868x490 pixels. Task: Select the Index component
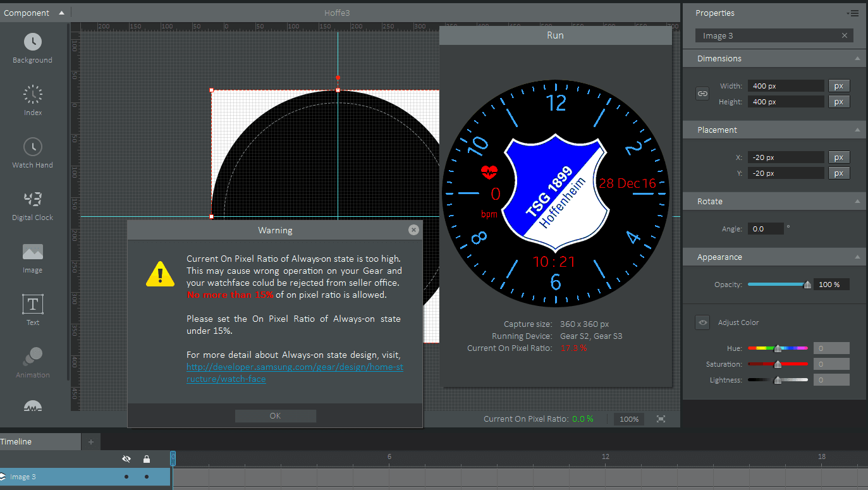33,101
